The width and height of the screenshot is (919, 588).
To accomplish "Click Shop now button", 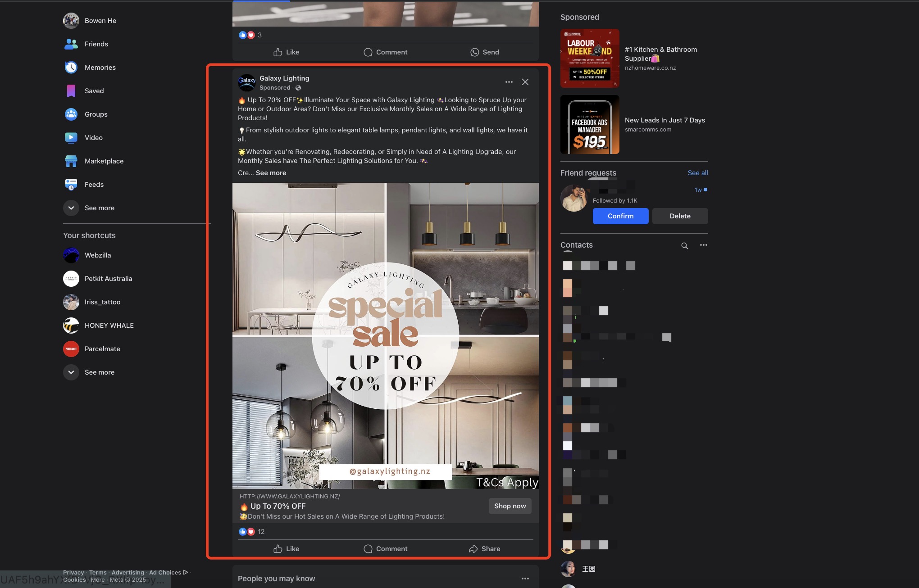I will pyautogui.click(x=510, y=506).
